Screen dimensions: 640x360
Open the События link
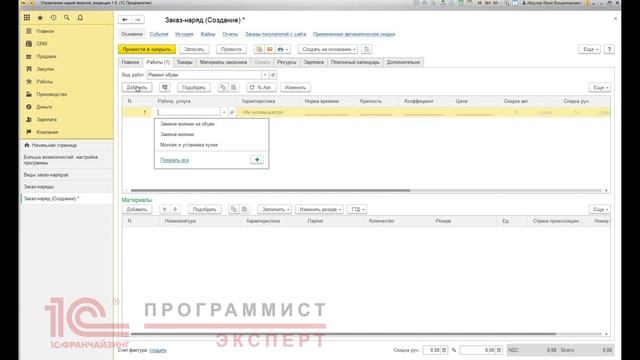159,34
